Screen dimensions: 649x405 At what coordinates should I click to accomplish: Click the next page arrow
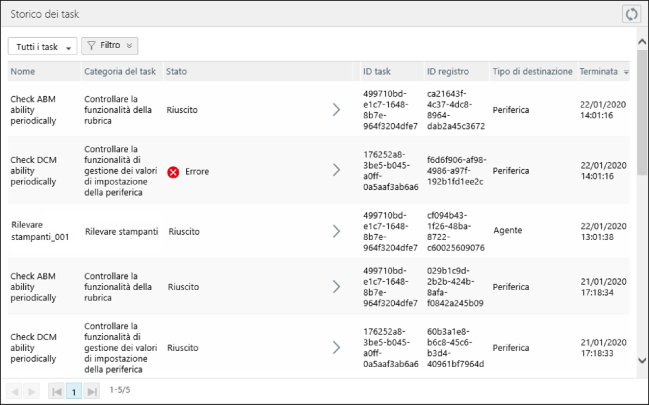(x=32, y=391)
